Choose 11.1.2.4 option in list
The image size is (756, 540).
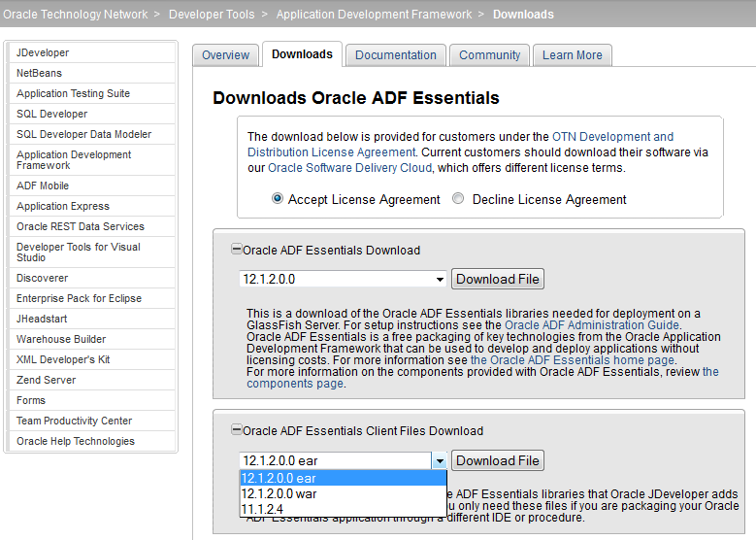(x=343, y=509)
